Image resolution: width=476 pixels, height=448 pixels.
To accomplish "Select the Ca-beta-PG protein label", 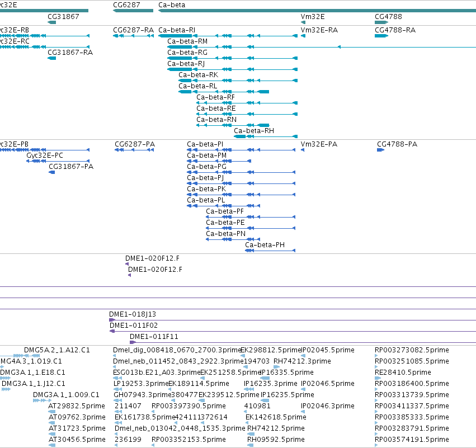I will tap(207, 167).
